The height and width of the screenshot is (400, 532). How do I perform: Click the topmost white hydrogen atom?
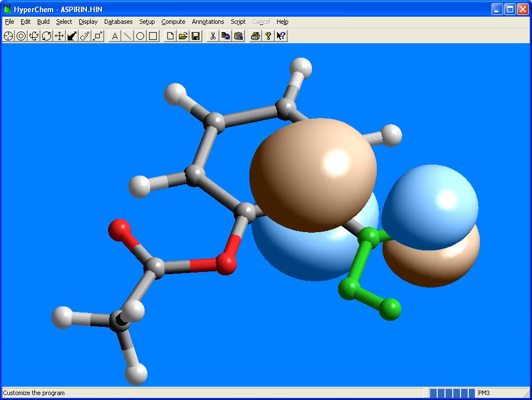click(300, 68)
